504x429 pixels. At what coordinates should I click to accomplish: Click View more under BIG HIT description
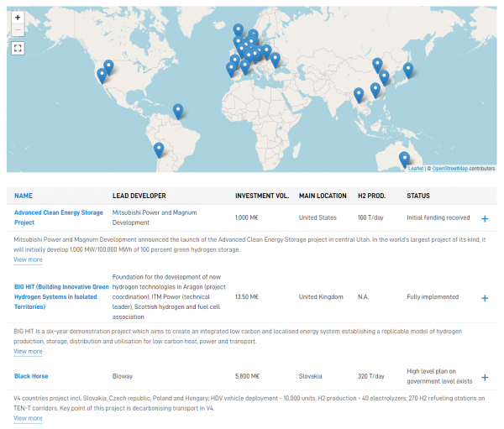(x=28, y=353)
